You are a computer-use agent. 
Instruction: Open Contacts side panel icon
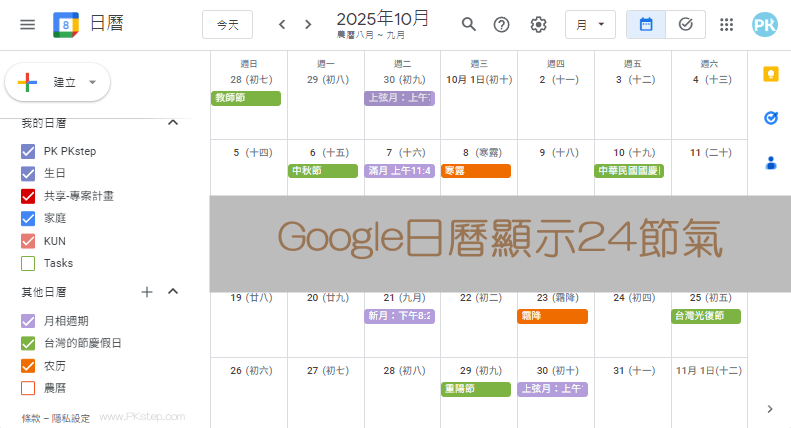[770, 163]
